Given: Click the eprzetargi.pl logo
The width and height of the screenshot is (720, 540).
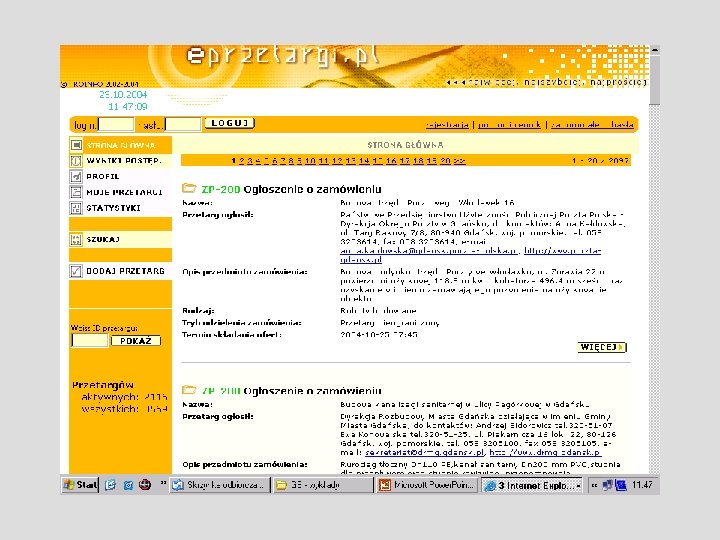Looking at the screenshot, I should [x=283, y=56].
